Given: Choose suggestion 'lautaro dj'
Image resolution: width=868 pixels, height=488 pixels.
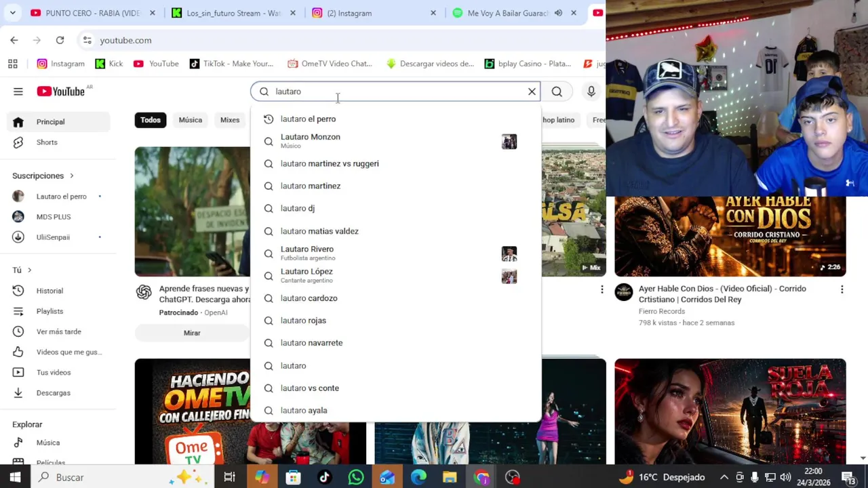Looking at the screenshot, I should [x=396, y=208].
